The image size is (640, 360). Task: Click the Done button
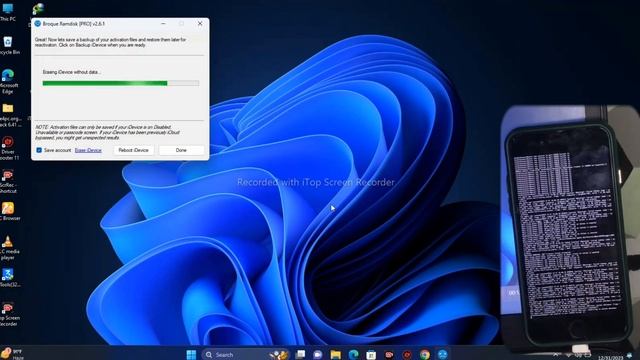181,150
